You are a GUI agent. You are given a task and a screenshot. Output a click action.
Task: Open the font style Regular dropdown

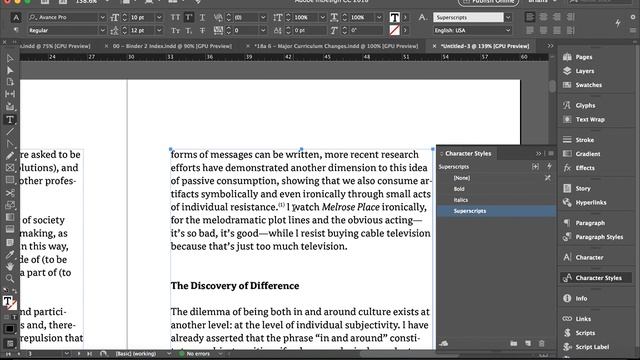point(102,30)
